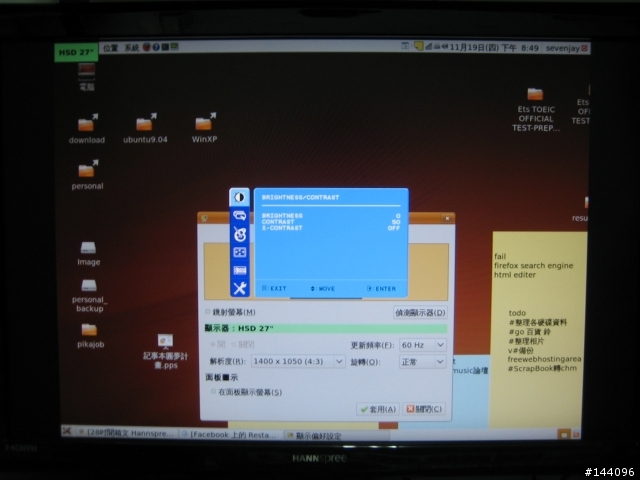The height and width of the screenshot is (480, 640).
Task: Click the 套用(A) apply button
Action: point(378,409)
